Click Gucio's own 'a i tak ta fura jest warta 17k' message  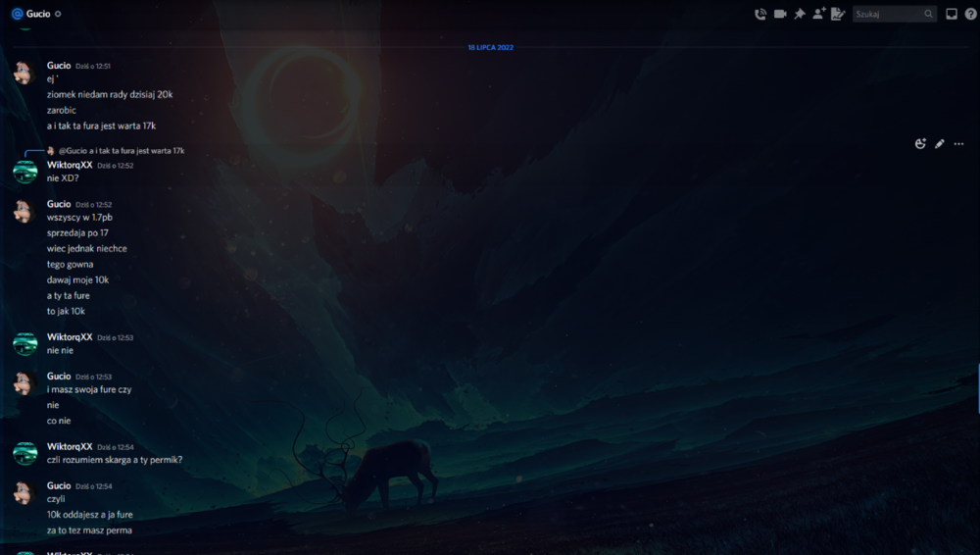[x=101, y=126]
